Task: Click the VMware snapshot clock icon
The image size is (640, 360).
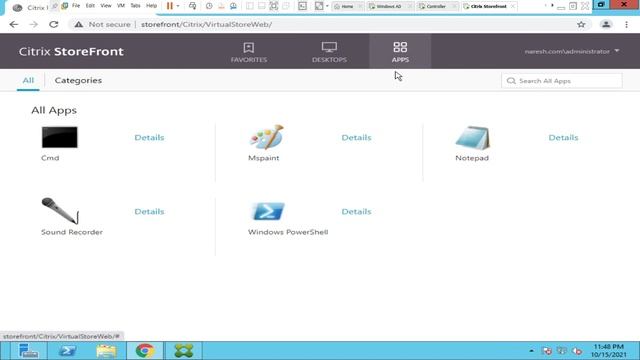Action: pos(209,6)
